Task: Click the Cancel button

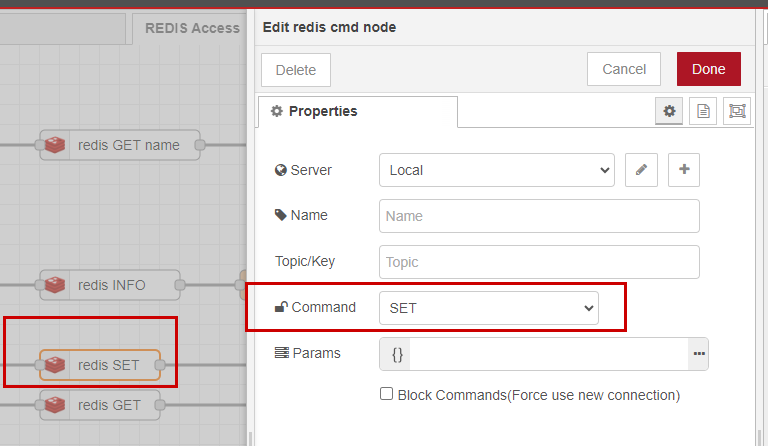Action: [624, 69]
